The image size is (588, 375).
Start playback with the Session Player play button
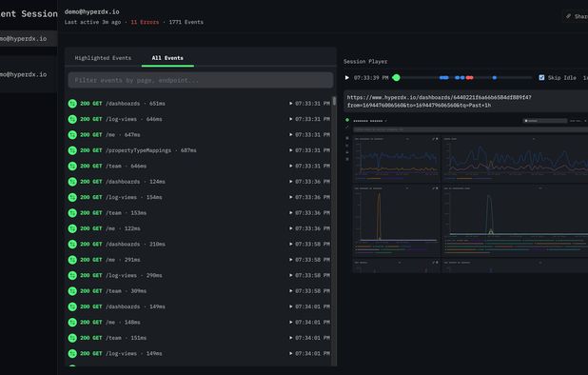[347, 78]
